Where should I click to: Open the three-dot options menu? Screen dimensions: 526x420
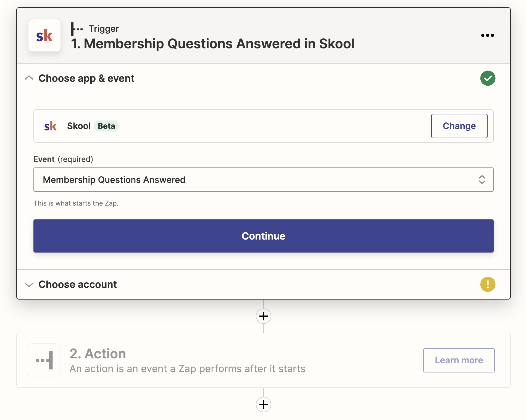(487, 35)
